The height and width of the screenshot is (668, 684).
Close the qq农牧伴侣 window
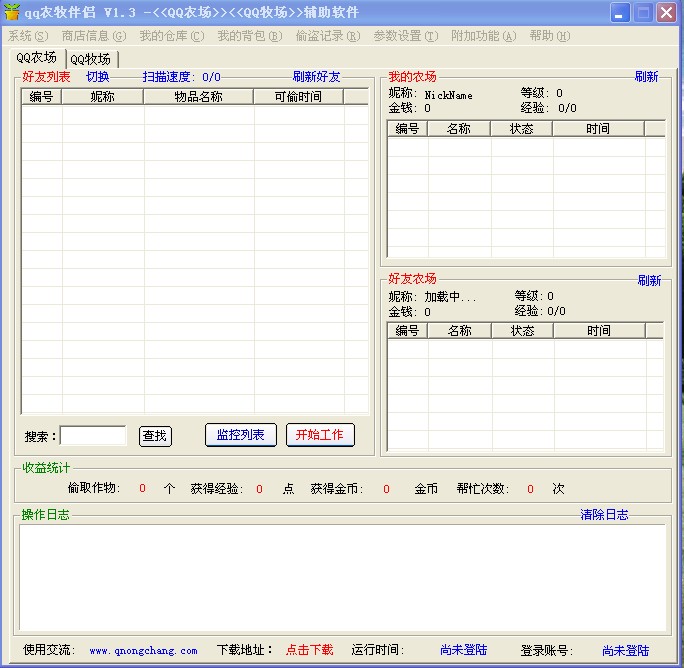pyautogui.click(x=666, y=12)
